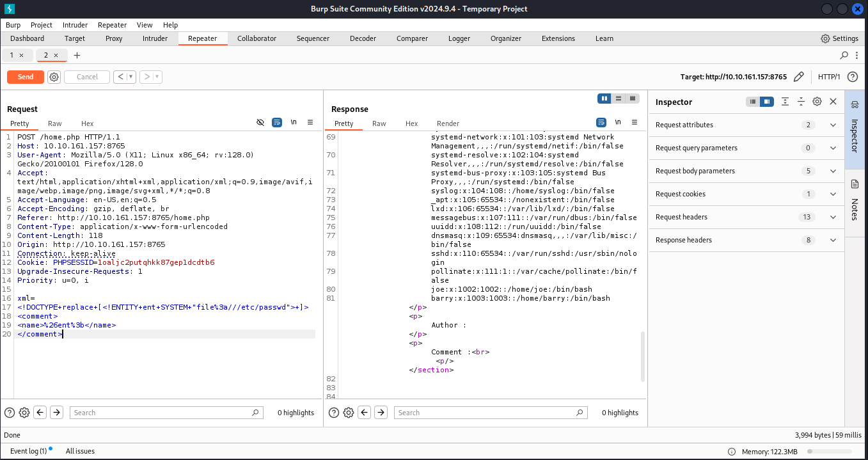Go to previous request in history
Viewport: 868px width, 460px height.
point(121,77)
